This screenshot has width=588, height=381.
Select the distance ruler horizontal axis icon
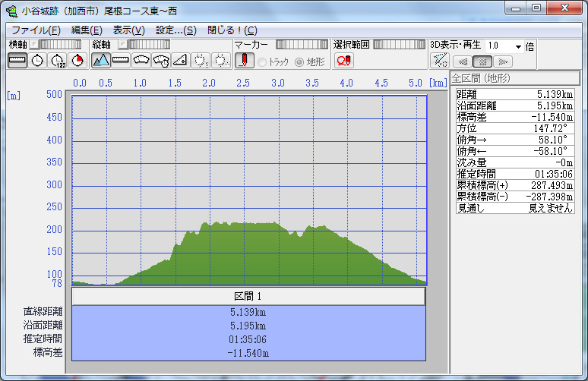pyautogui.click(x=17, y=60)
